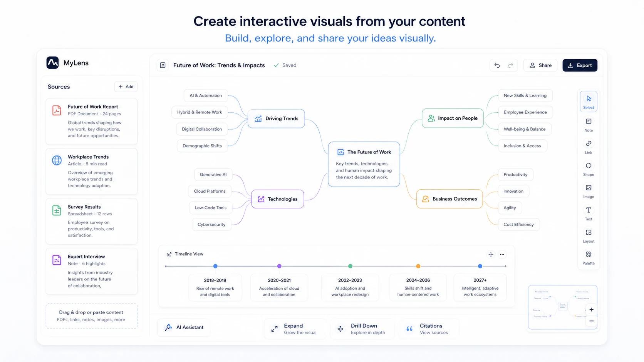Select the AI & Automation node
The height and width of the screenshot is (362, 644).
click(206, 95)
